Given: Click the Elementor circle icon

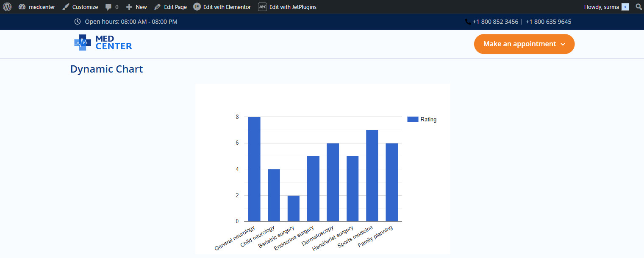Looking at the screenshot, I should pos(197,7).
